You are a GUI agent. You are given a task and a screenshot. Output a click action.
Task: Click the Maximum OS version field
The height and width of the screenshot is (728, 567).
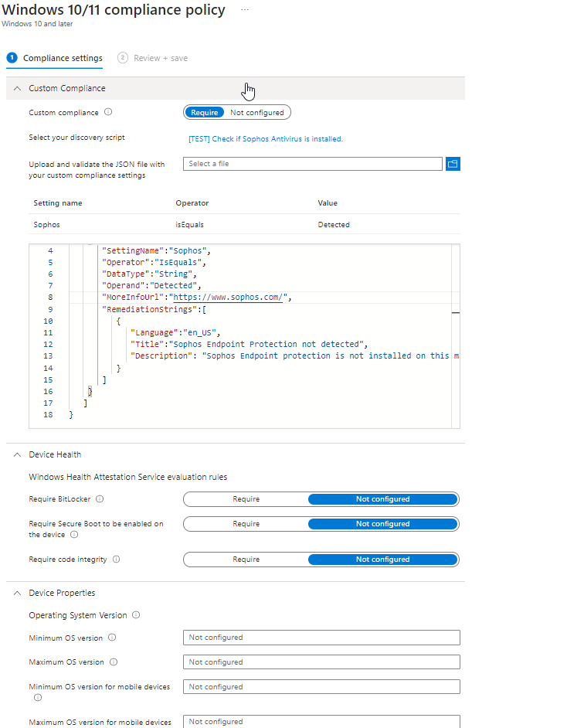tap(321, 662)
